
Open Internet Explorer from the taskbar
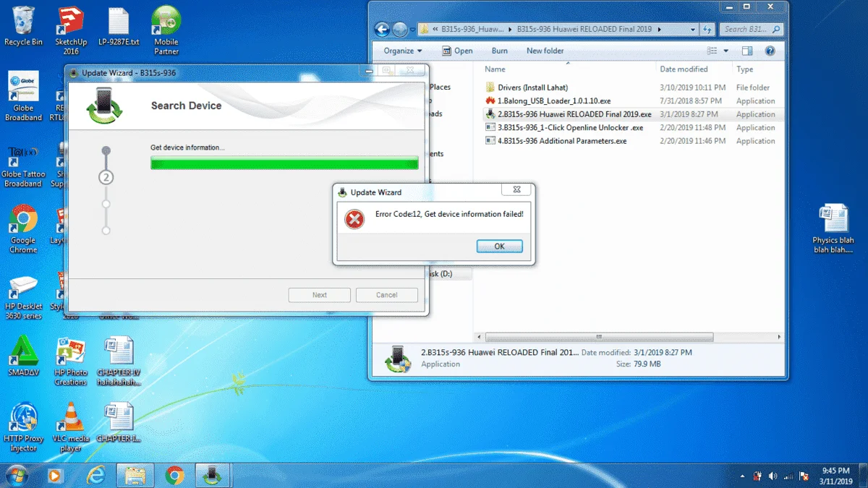[95, 475]
